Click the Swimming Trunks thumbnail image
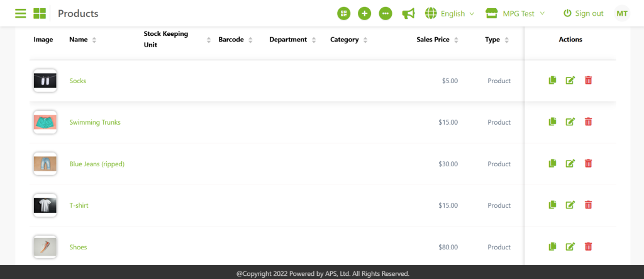Screen dimensions: 644x279 [45, 122]
